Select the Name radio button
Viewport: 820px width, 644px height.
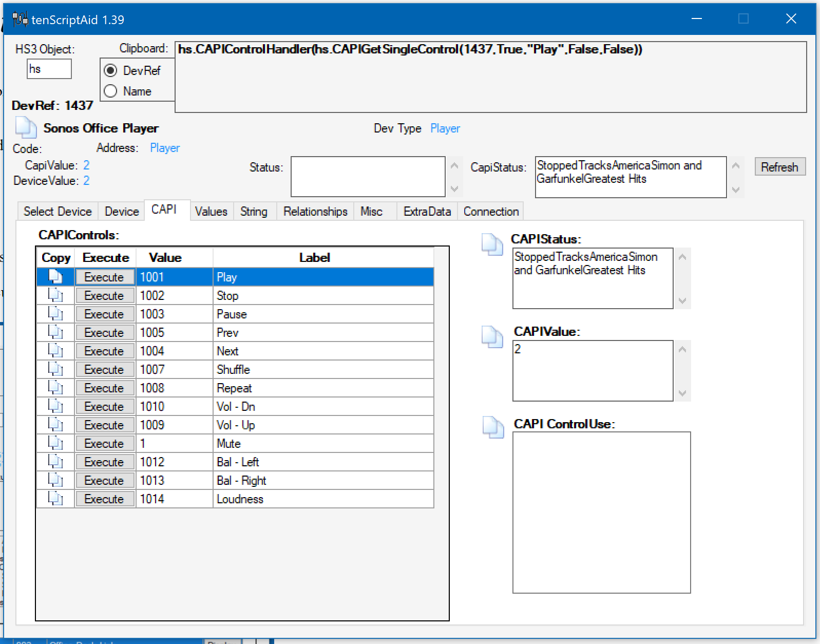pos(110,91)
